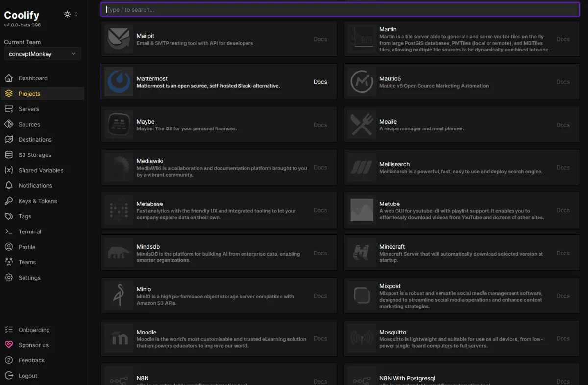This screenshot has width=588, height=385.
Task: Click the v4.0.0-beta.396 version text
Action: (x=23, y=25)
